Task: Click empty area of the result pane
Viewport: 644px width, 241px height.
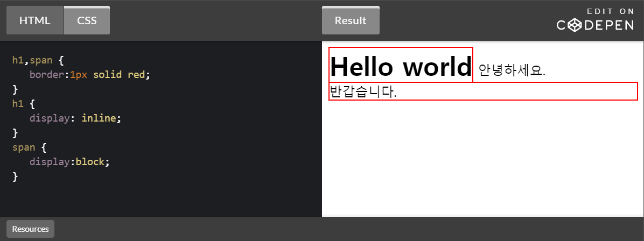Action: (482, 161)
